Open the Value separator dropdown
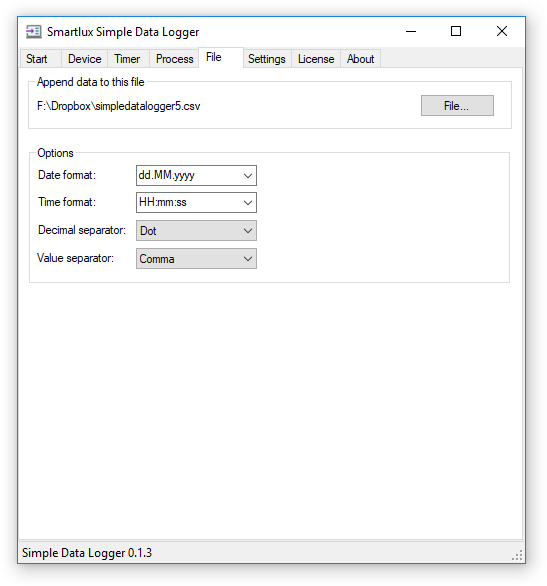 [196, 259]
